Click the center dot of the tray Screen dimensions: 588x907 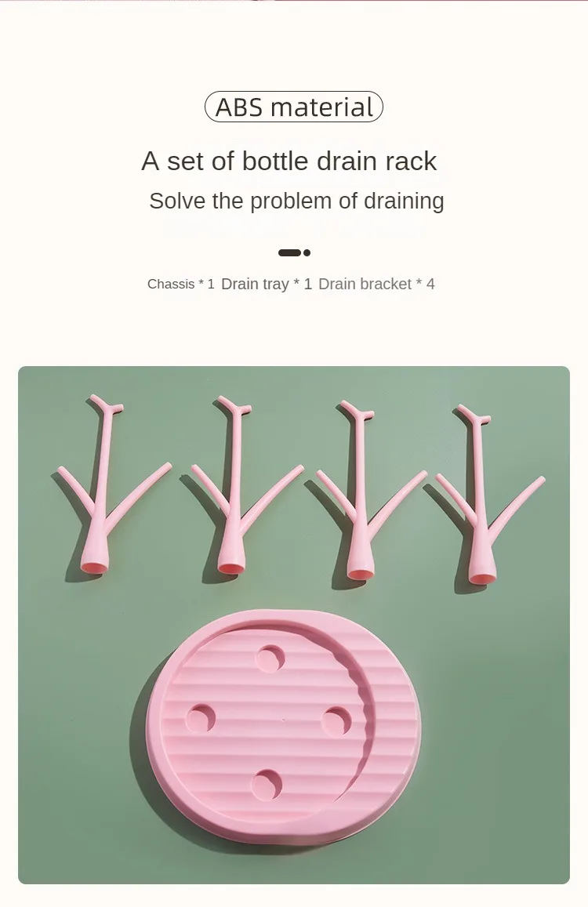(283, 720)
